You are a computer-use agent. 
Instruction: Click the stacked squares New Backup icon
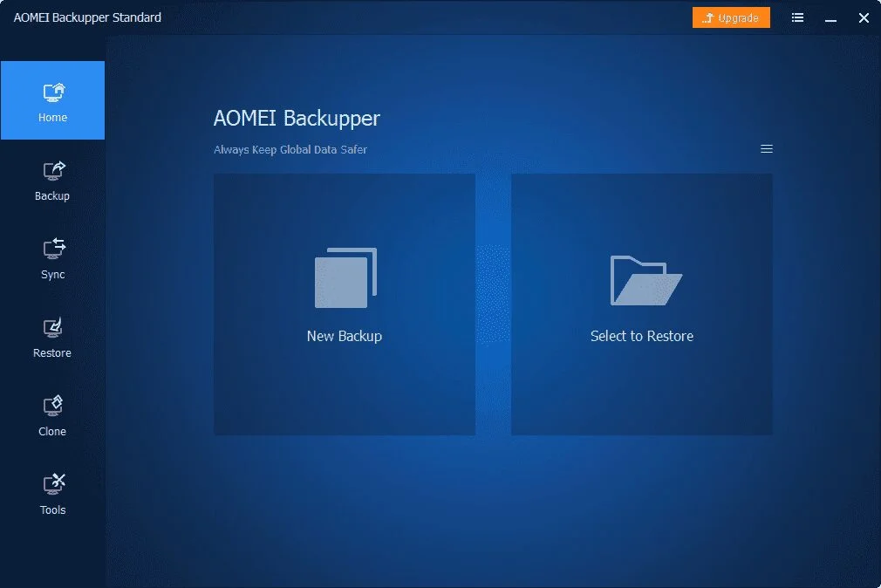coord(345,278)
